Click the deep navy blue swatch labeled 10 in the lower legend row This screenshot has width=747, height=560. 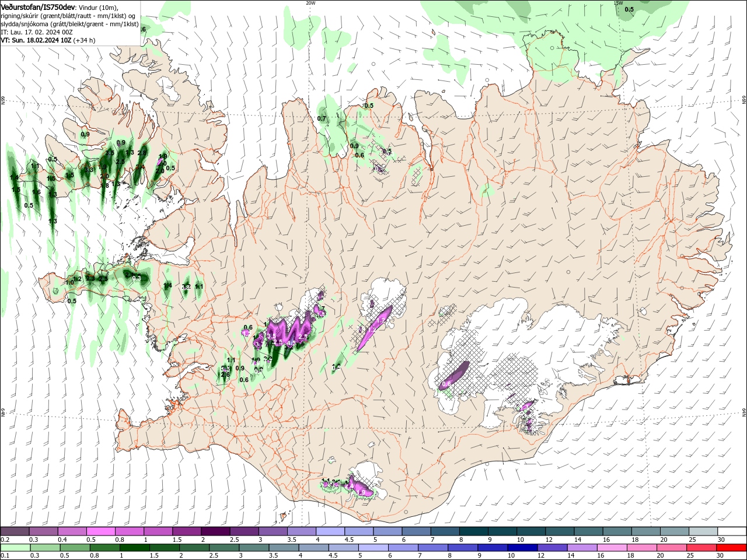[522, 548]
